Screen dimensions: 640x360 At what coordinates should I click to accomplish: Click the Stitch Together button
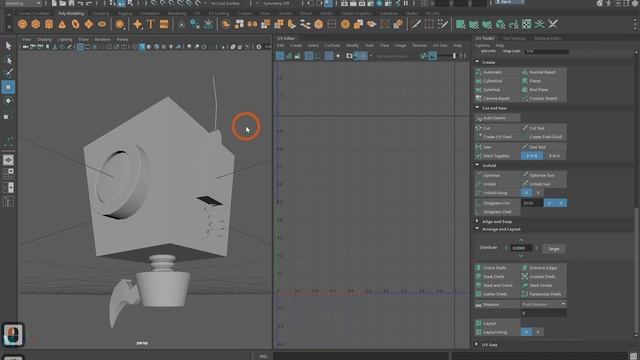tap(498, 156)
